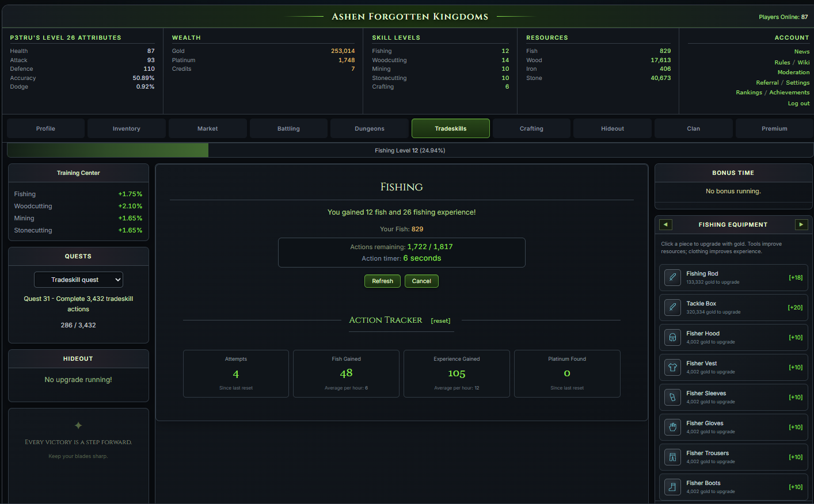
Task: Click the Fisher Vest [+10] bonus
Action: pyautogui.click(x=796, y=367)
